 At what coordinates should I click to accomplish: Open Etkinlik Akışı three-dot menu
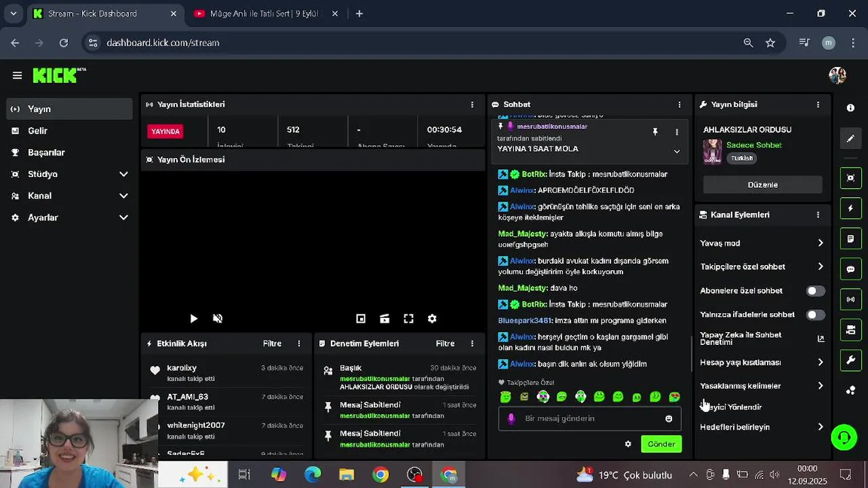click(299, 344)
